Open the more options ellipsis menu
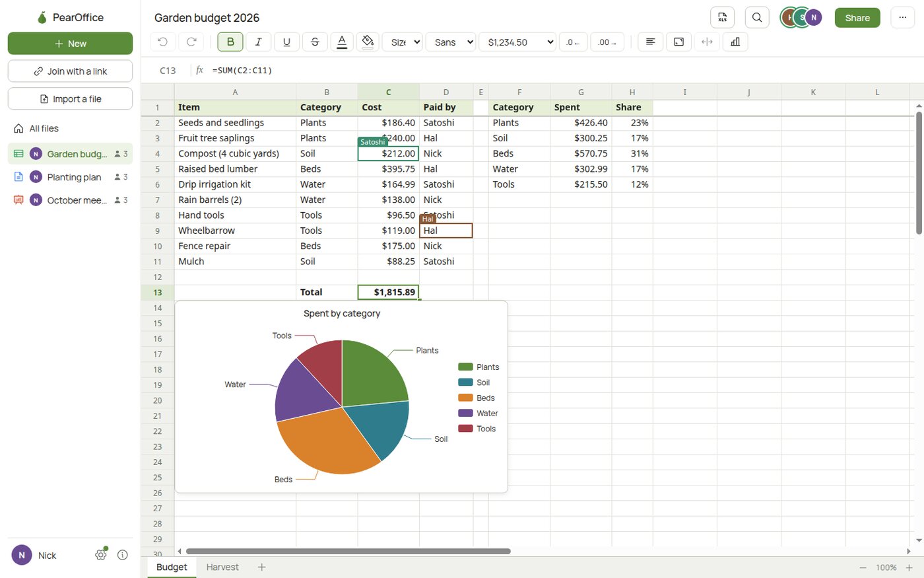This screenshot has width=924, height=578. click(903, 18)
